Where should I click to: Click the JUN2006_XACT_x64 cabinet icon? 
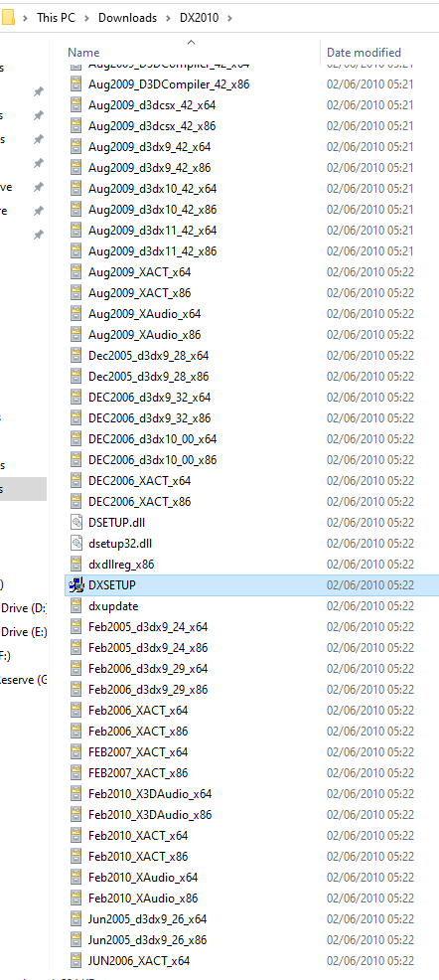point(76,961)
